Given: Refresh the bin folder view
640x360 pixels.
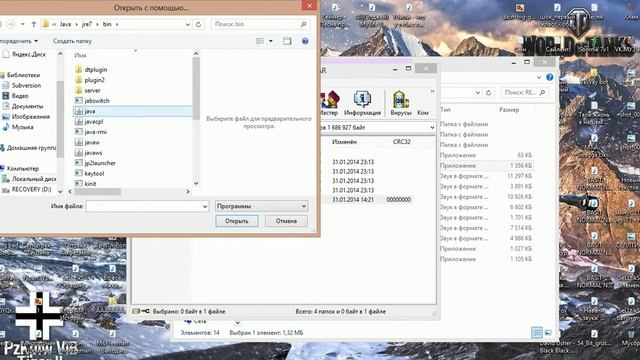Looking at the screenshot, I should pos(198,24).
